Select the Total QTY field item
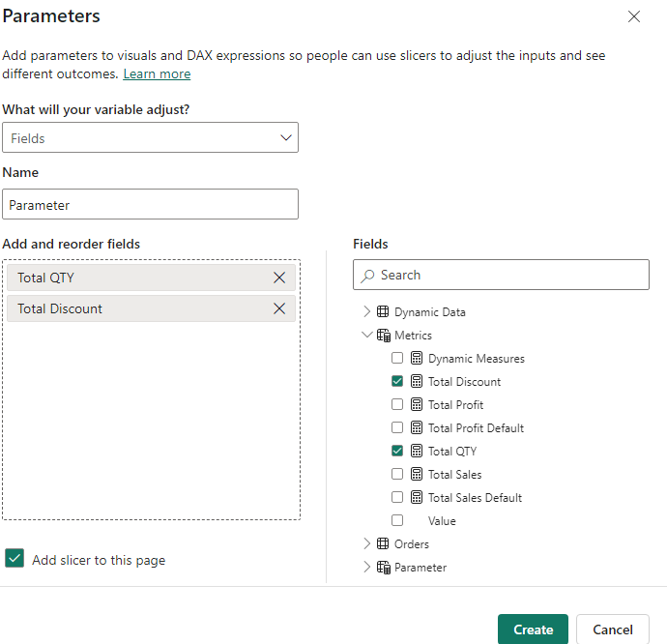Image resolution: width=667 pixels, height=644 pixels. coord(151,278)
